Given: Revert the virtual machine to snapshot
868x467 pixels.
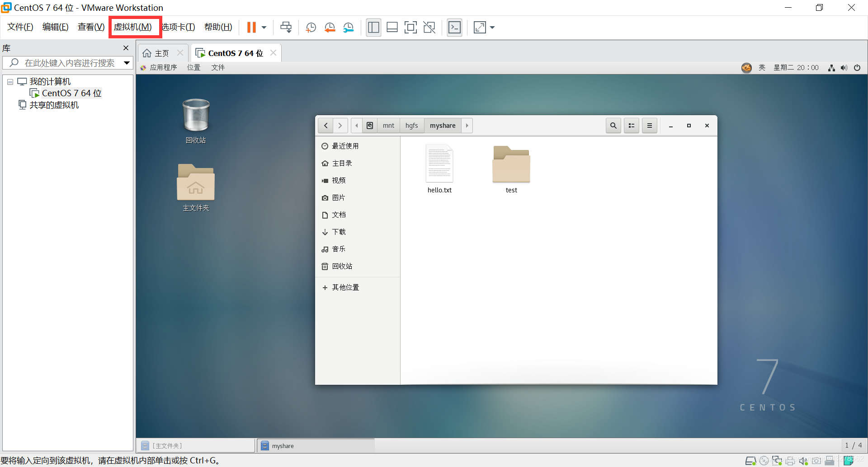Looking at the screenshot, I should tap(330, 28).
